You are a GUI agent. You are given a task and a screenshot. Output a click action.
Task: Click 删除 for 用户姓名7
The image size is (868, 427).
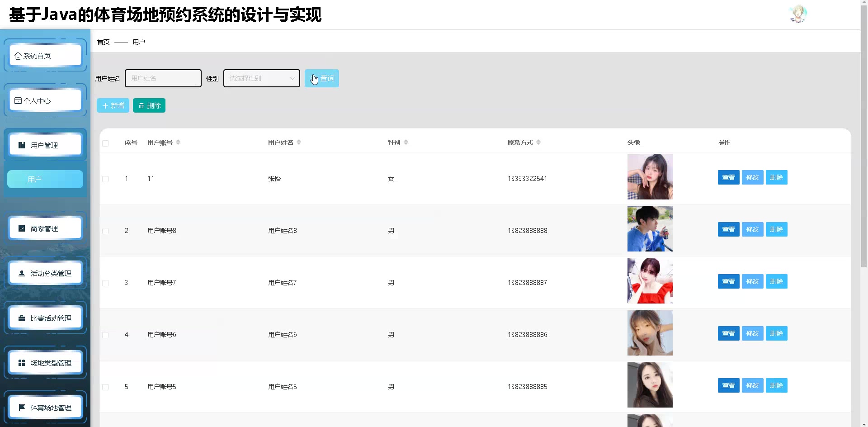777,281
